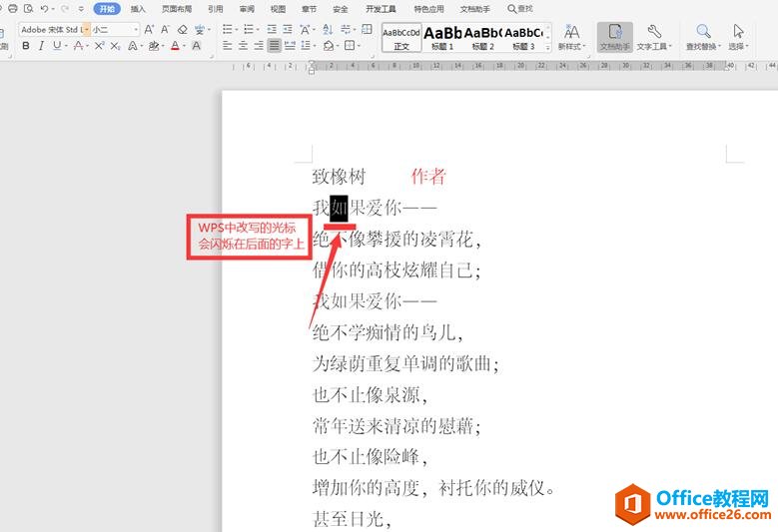The image size is (778, 532).
Task: Undo the last action
Action: 44,8
